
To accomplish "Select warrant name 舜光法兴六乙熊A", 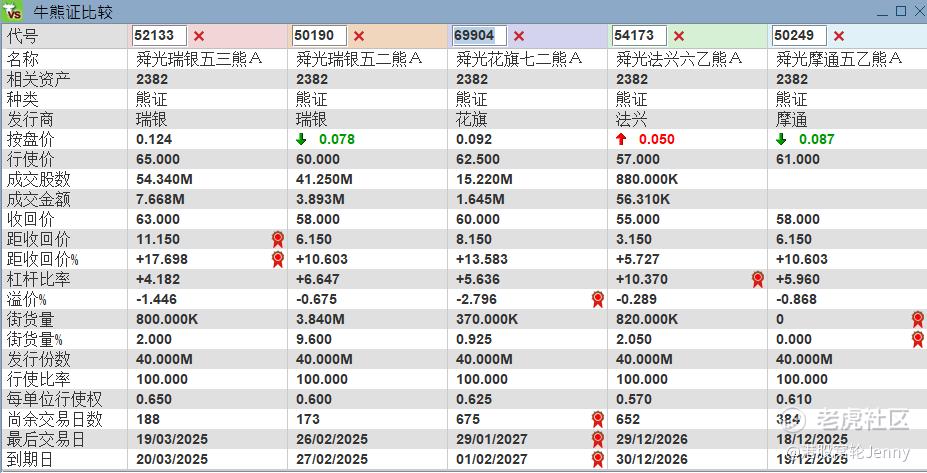I will (679, 59).
